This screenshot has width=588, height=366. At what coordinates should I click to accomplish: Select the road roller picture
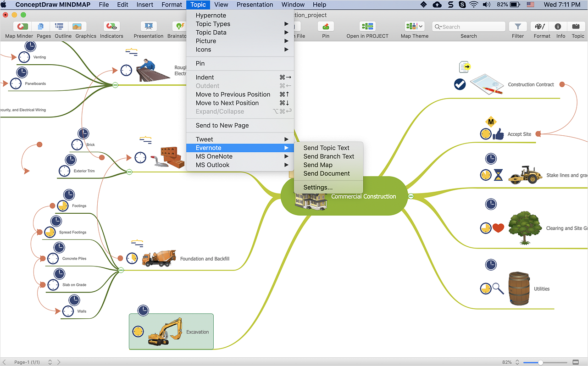tap(525, 175)
